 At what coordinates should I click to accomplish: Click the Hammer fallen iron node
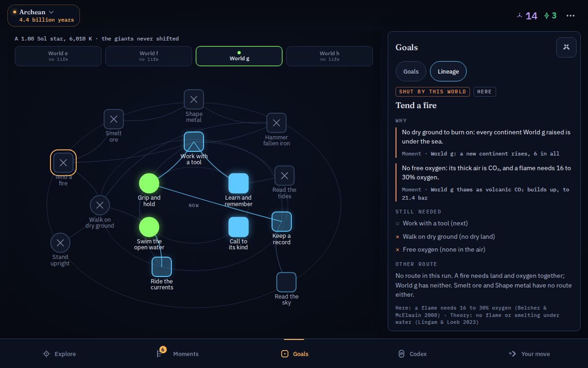[x=277, y=123]
